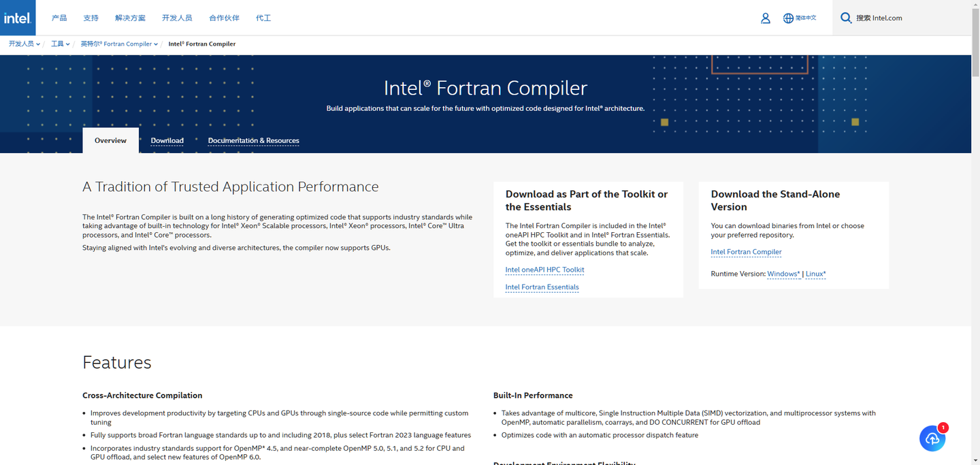The height and width of the screenshot is (465, 980).
Task: Open the Intel Fortran Compiler download link
Action: 746,252
